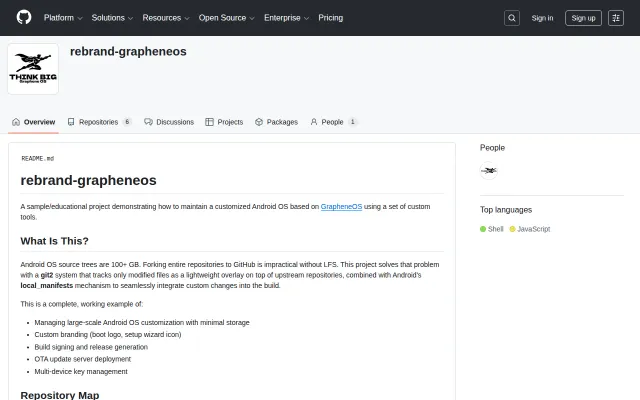This screenshot has width=640, height=400.
Task: Click the 'Repository Map' heading
Action: [x=60, y=395]
